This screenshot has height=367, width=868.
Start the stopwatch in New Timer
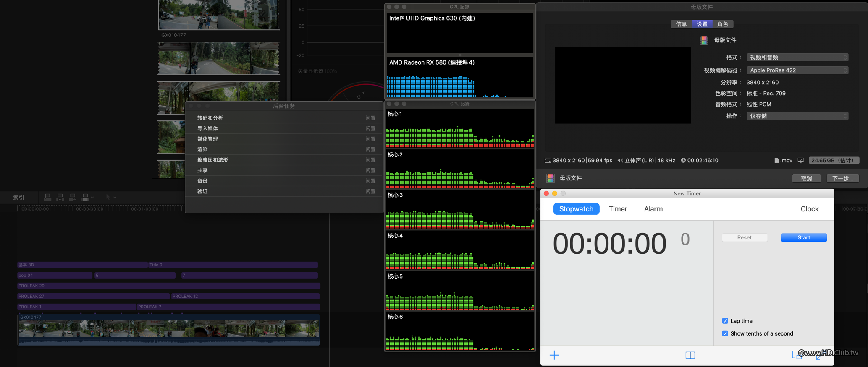click(804, 237)
